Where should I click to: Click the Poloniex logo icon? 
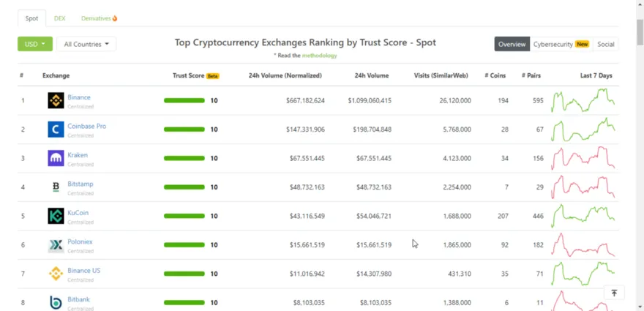56,245
